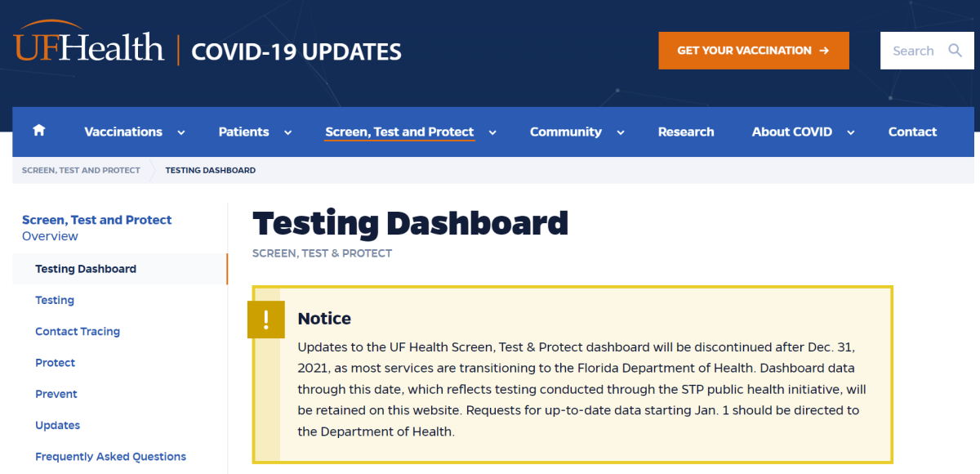Expand the About COVID menu chevron

pyautogui.click(x=851, y=132)
